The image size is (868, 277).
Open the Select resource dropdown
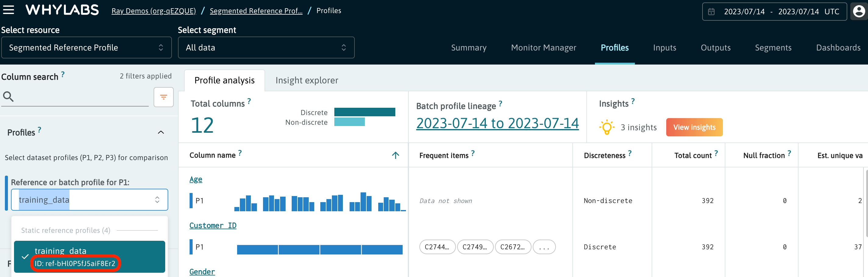pyautogui.click(x=87, y=47)
